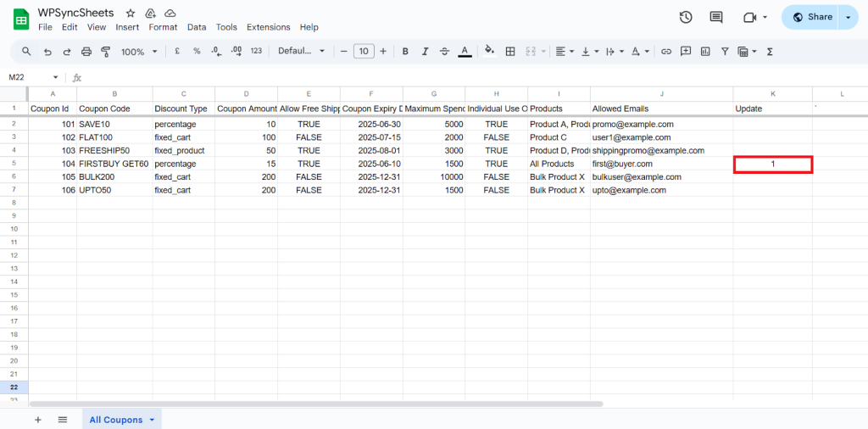Screen dimensions: 868x429
Task: Open the Edit menu
Action: click(x=70, y=27)
